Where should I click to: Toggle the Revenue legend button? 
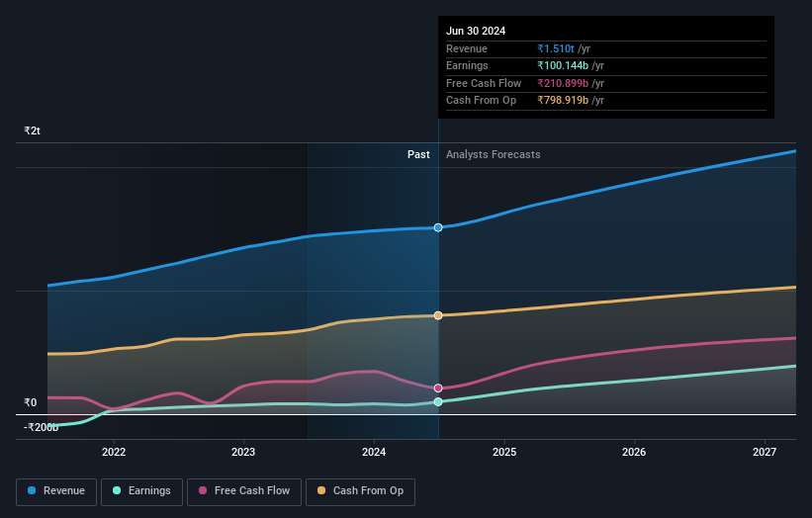click(56, 491)
